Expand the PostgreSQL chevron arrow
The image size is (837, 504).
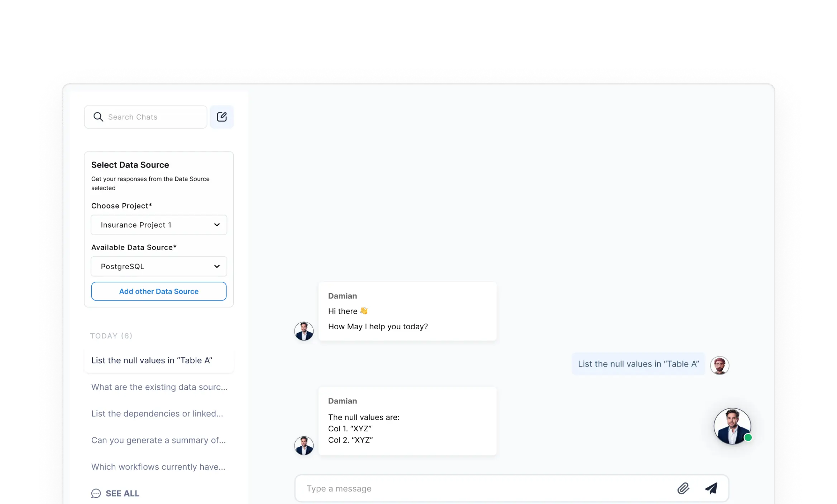217,266
